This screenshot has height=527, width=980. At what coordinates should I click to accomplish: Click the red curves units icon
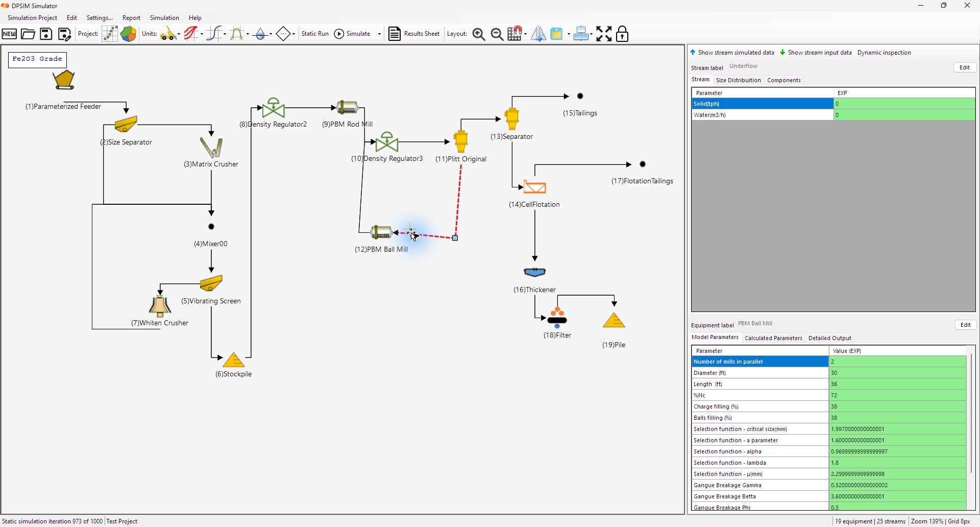[191, 34]
